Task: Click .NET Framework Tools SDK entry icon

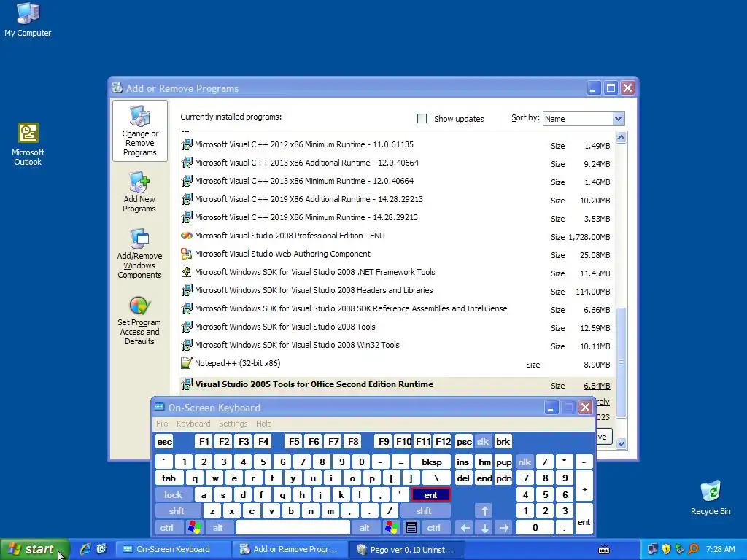Action: point(187,272)
